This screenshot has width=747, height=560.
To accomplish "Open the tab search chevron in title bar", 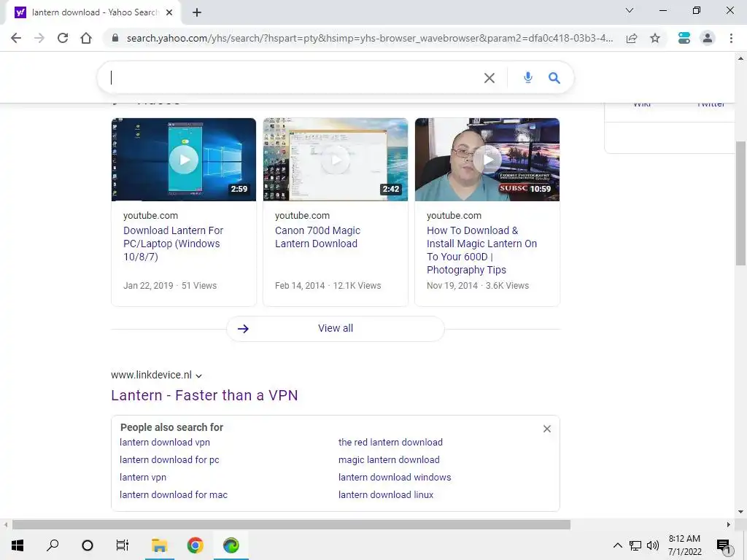I will coord(630,10).
